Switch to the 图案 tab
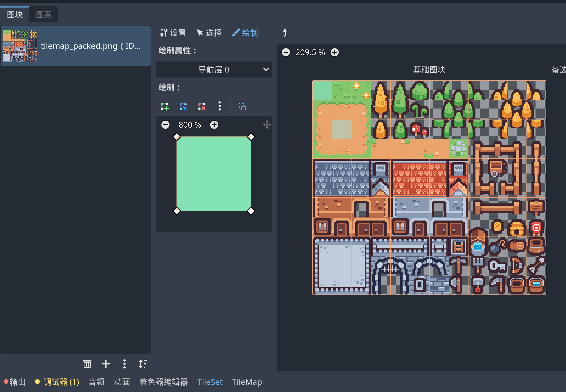 pyautogui.click(x=44, y=15)
